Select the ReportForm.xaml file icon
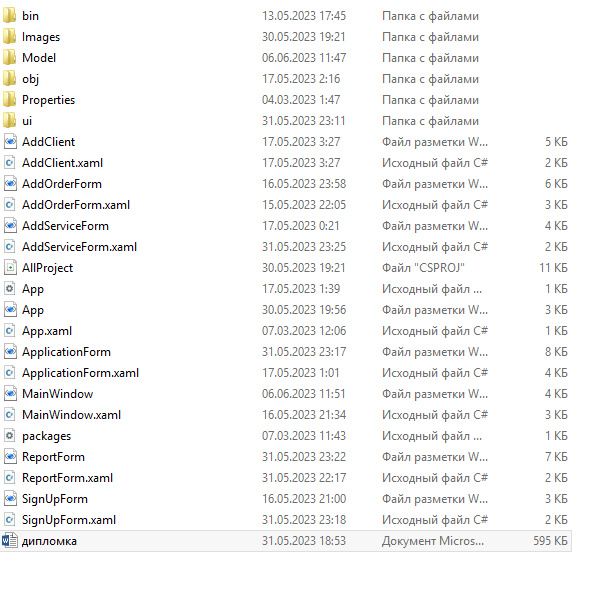This screenshot has height=589, width=601. click(x=10, y=478)
